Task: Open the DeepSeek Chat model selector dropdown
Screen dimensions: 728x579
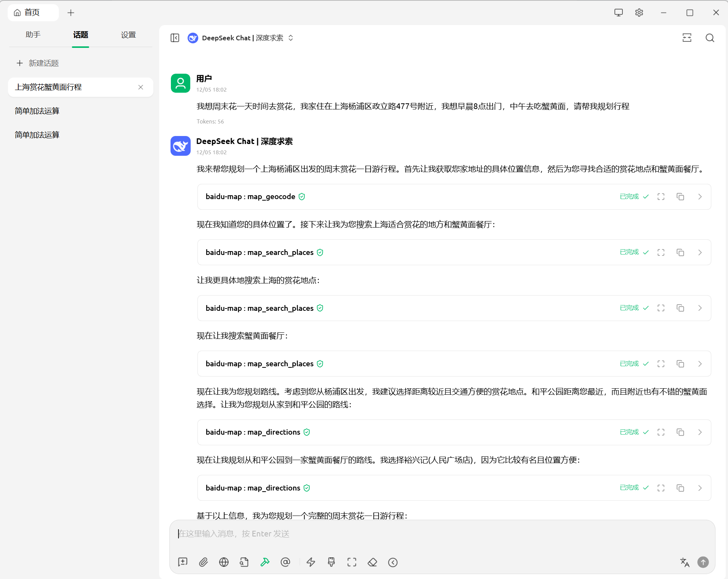Action: click(x=241, y=38)
